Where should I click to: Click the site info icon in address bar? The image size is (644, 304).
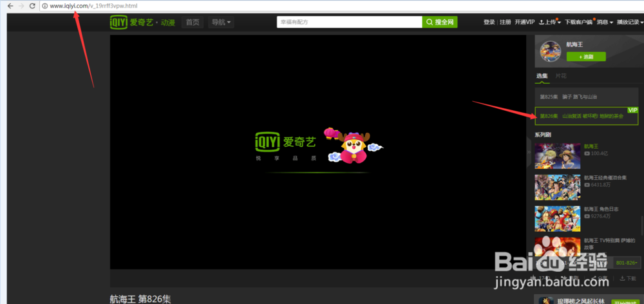(x=45, y=6)
